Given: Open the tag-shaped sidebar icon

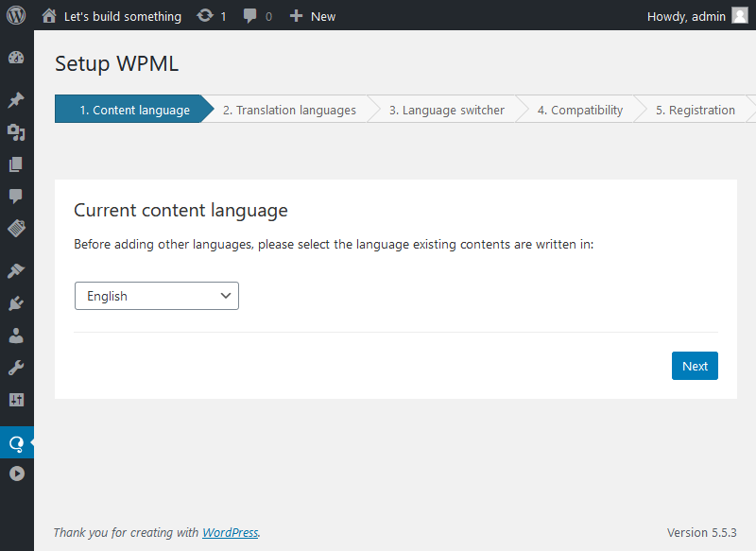Looking at the screenshot, I should click(16, 228).
